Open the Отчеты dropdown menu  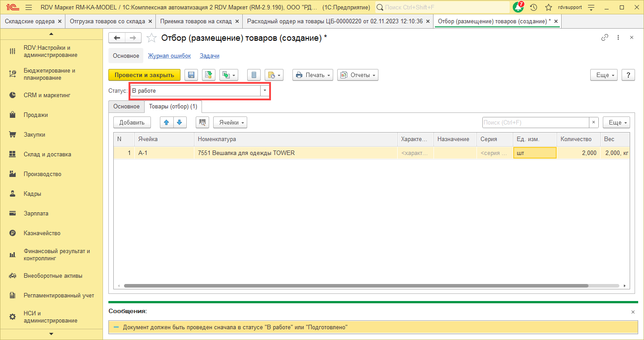click(x=357, y=75)
